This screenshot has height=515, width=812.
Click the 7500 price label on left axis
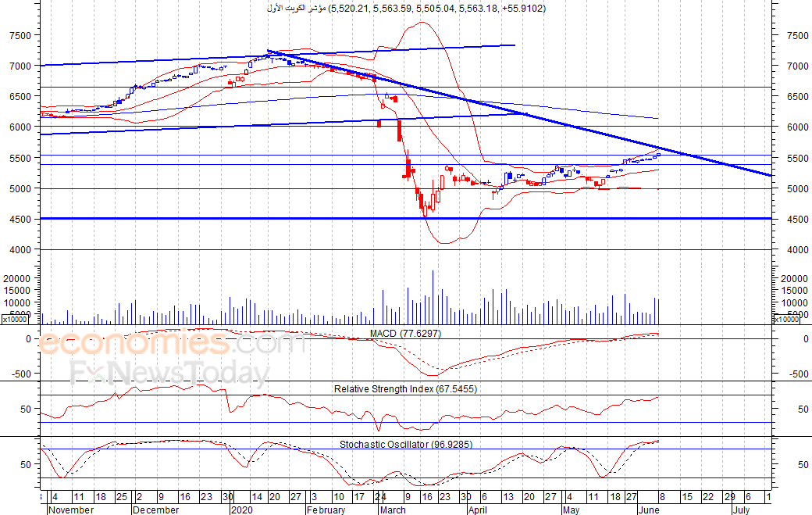click(x=20, y=36)
